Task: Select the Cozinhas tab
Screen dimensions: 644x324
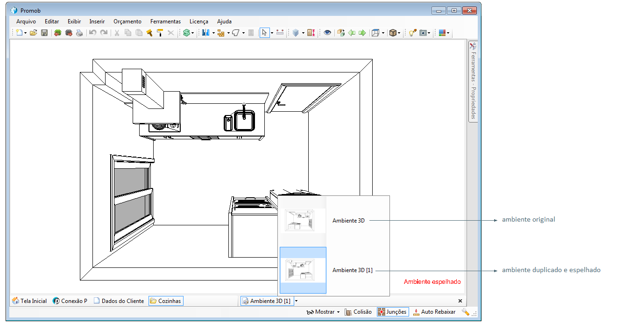Action: (166, 301)
